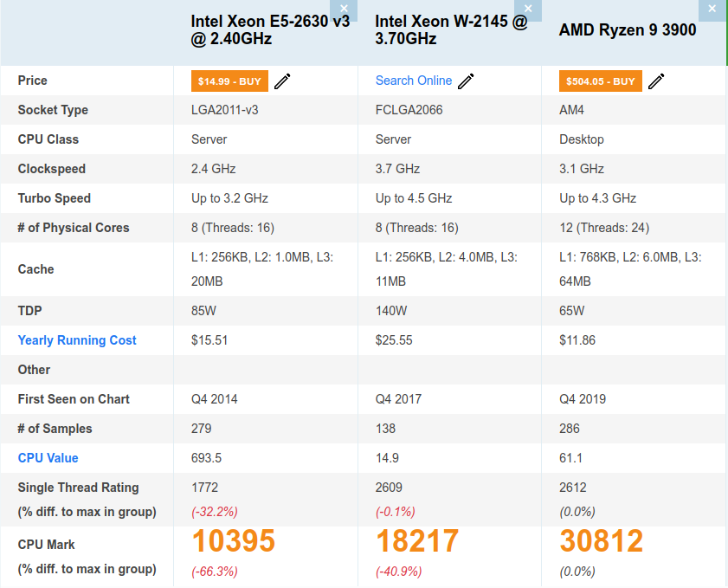Click socket value LGA2011-v3
The image size is (728, 588).
pyautogui.click(x=225, y=110)
